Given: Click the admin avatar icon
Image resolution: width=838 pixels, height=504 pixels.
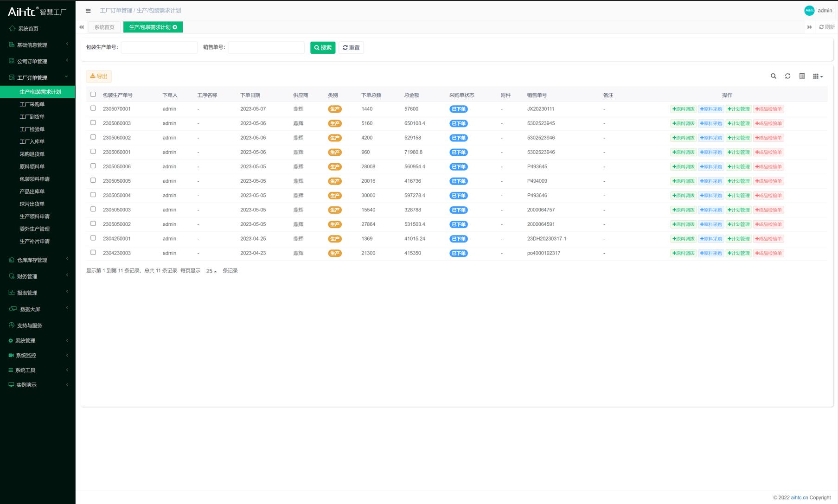Looking at the screenshot, I should 809,11.
